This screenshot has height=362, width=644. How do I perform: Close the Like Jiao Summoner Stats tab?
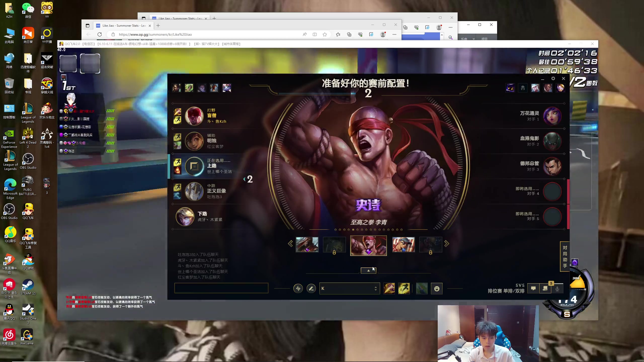[x=150, y=26]
